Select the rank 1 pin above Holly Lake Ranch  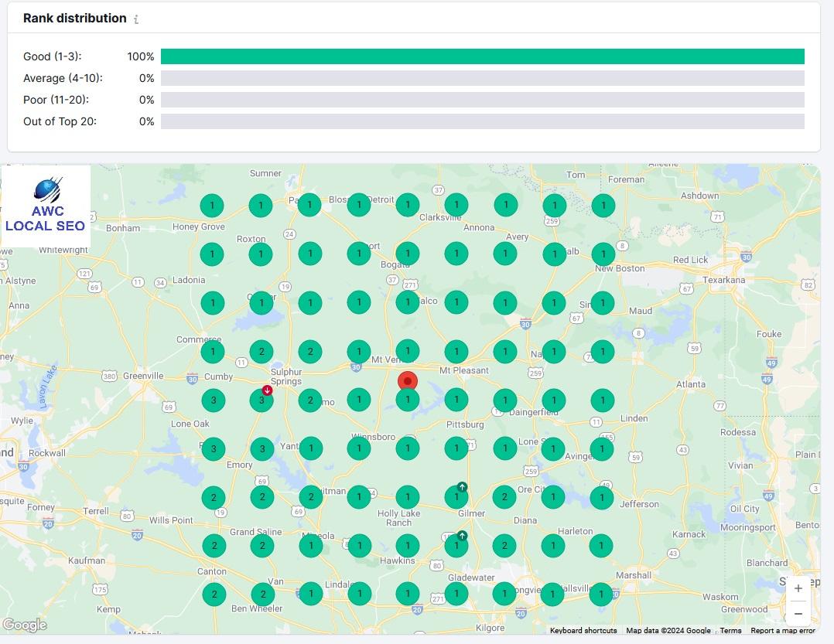408,497
